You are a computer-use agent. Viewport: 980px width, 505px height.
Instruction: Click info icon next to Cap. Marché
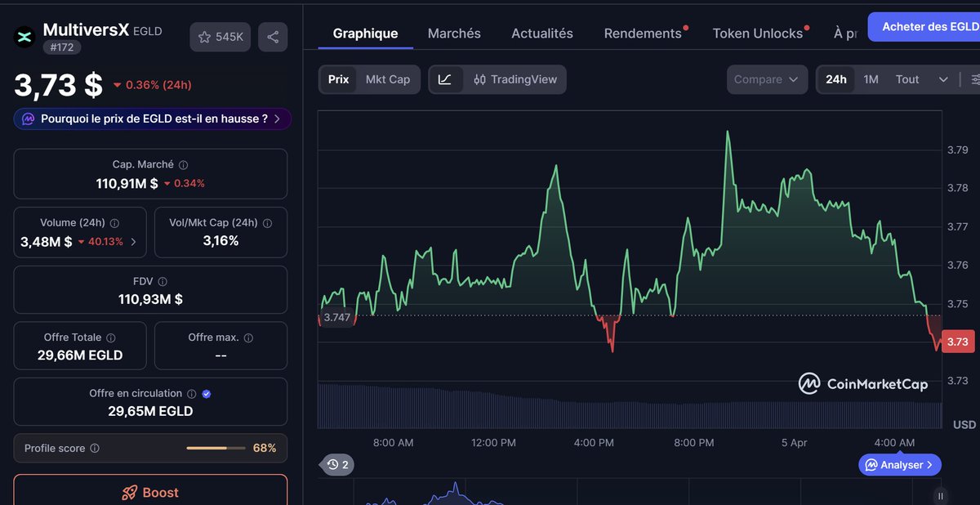coord(183,165)
